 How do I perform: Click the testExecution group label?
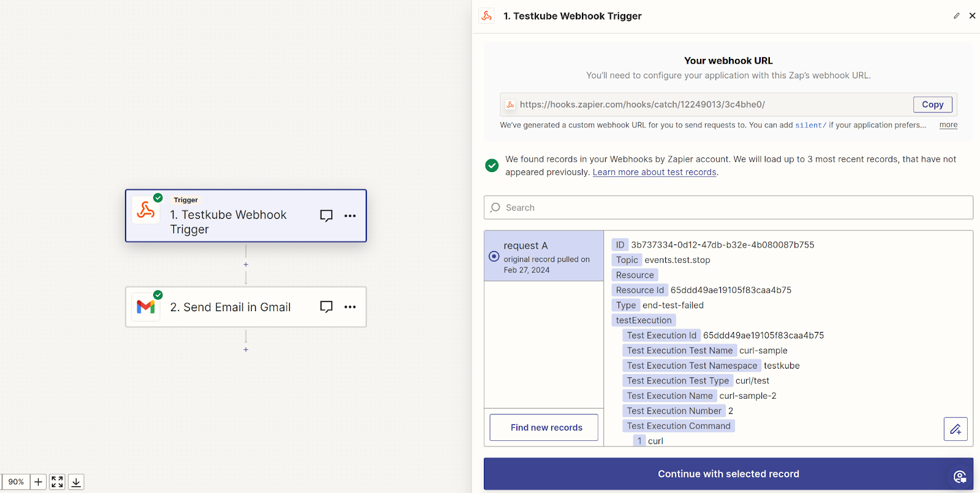(x=644, y=320)
